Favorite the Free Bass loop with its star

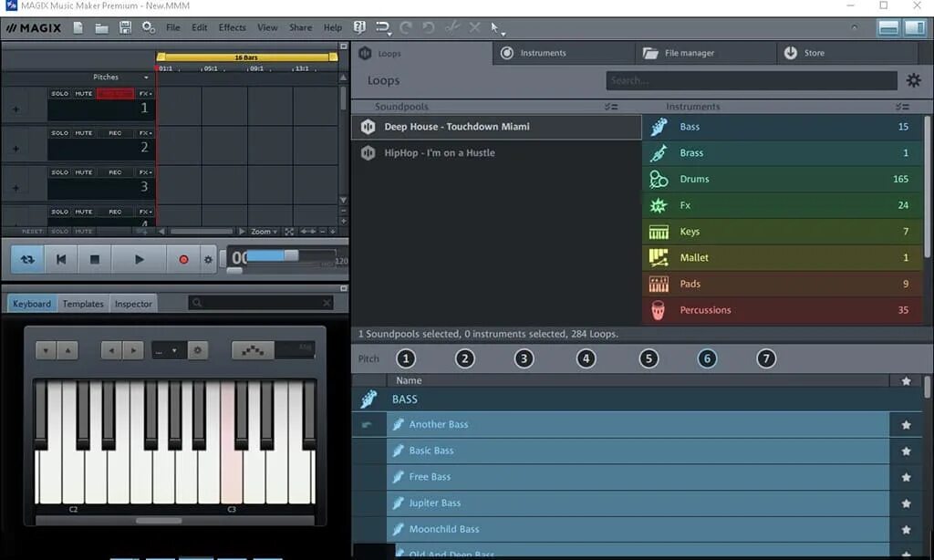[x=906, y=477]
